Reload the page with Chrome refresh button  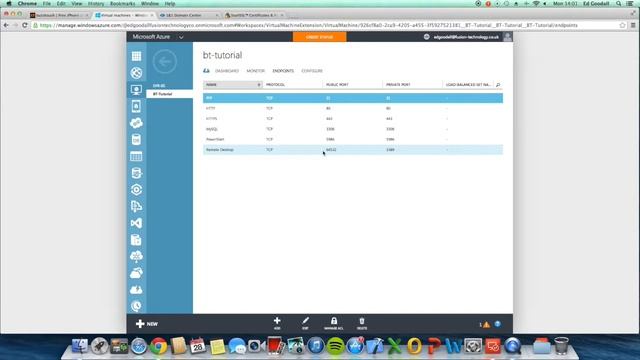(x=25, y=25)
